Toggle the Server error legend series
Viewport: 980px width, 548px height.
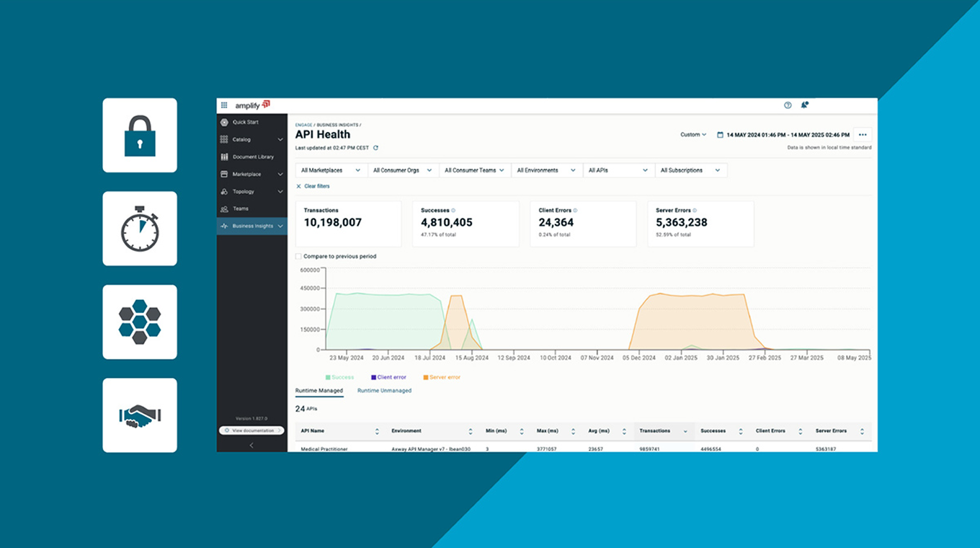tap(441, 377)
